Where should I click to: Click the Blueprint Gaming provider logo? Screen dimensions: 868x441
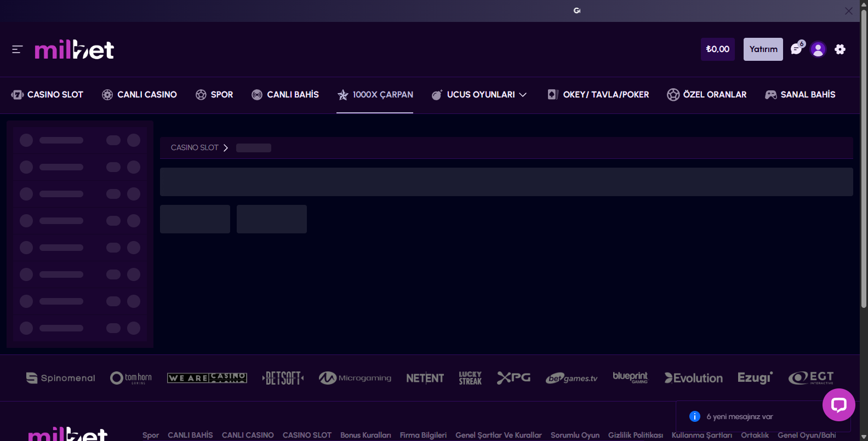630,377
